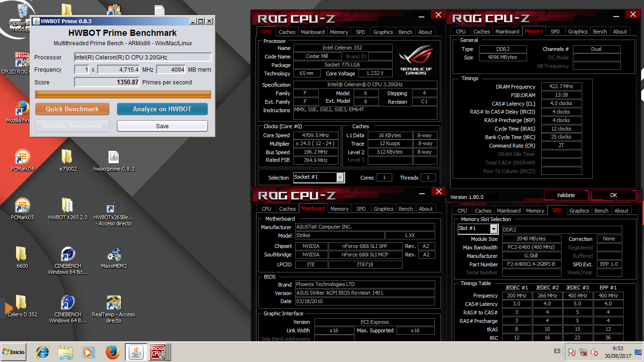
Task: Open the PCMark05 desktop shortcut
Action: tap(22, 209)
